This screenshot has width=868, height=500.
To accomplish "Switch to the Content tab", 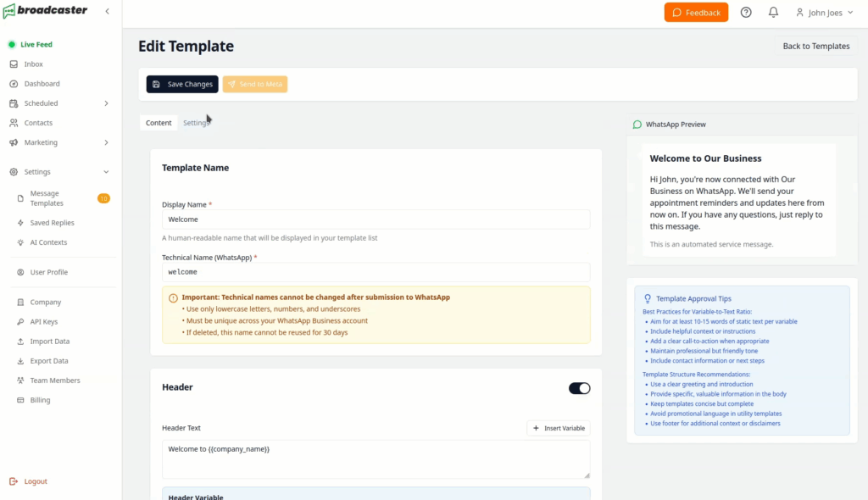I will click(159, 123).
